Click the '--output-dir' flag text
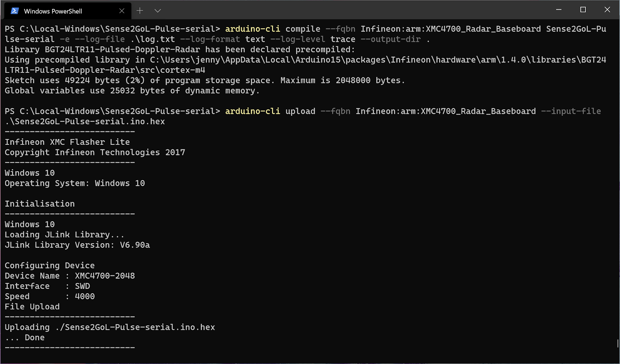 pos(391,39)
